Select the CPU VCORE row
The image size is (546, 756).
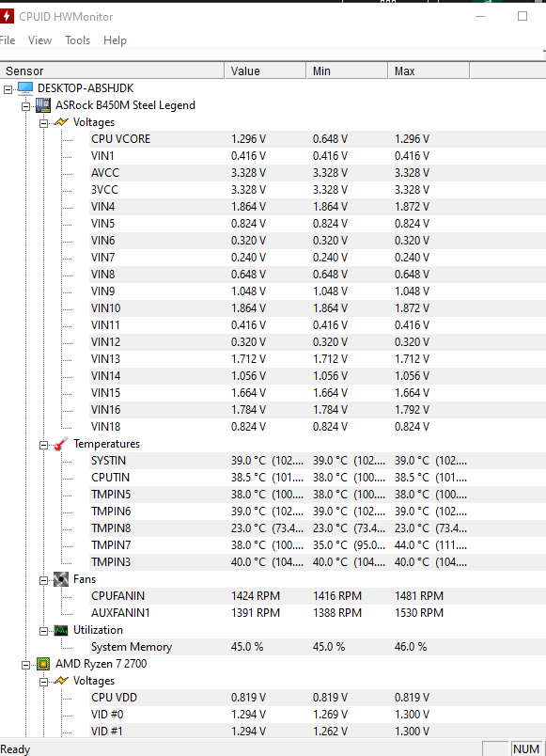(x=318, y=139)
